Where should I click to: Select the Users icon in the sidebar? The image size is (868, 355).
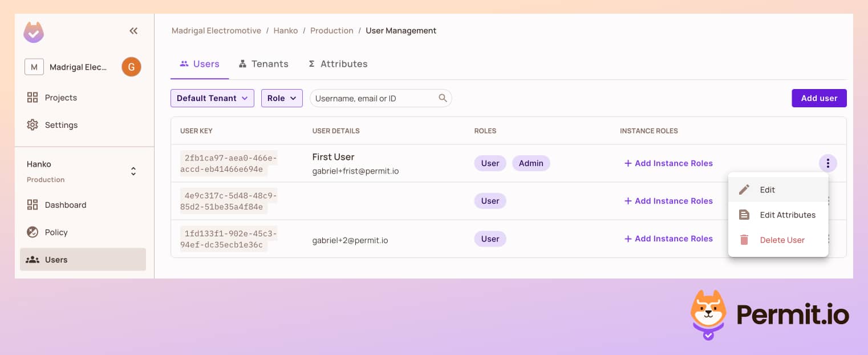pos(33,260)
